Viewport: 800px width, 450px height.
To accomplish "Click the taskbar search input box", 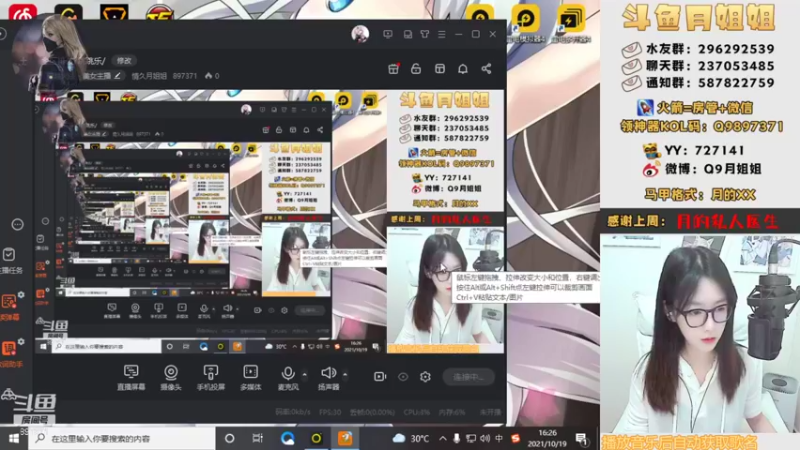I will (121, 438).
